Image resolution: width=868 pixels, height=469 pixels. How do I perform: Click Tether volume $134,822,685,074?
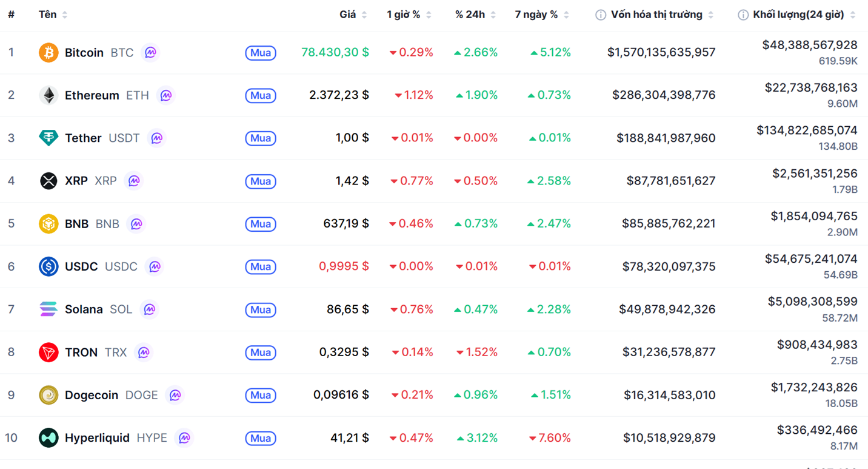tap(807, 130)
